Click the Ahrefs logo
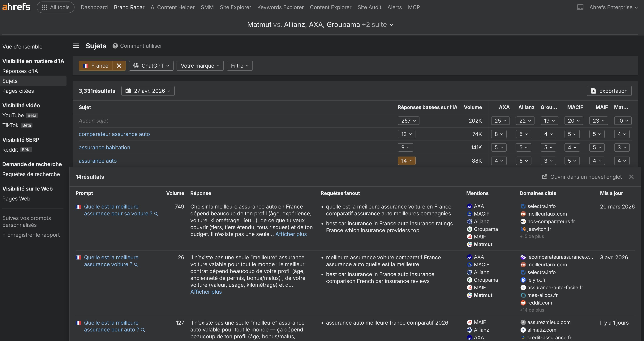644x341 pixels. pos(16,7)
